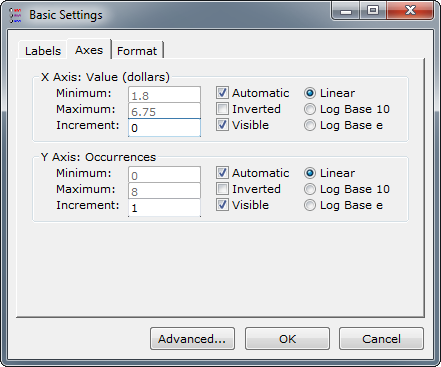Disable Y Axis Automatic checkbox
The image size is (441, 367).
pyautogui.click(x=222, y=173)
